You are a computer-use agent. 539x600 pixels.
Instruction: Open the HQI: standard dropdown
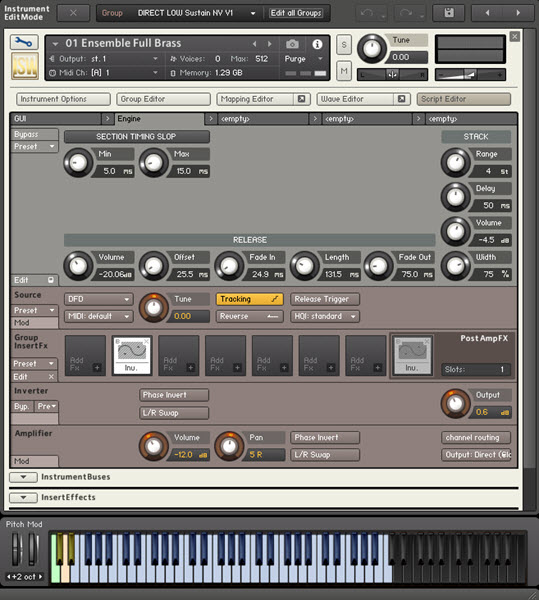pos(325,316)
